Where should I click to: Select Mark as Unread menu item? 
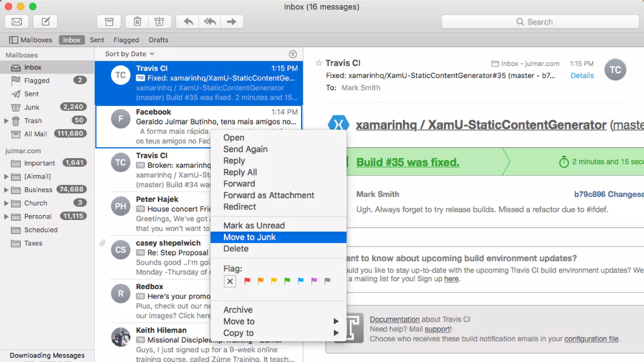click(x=254, y=226)
